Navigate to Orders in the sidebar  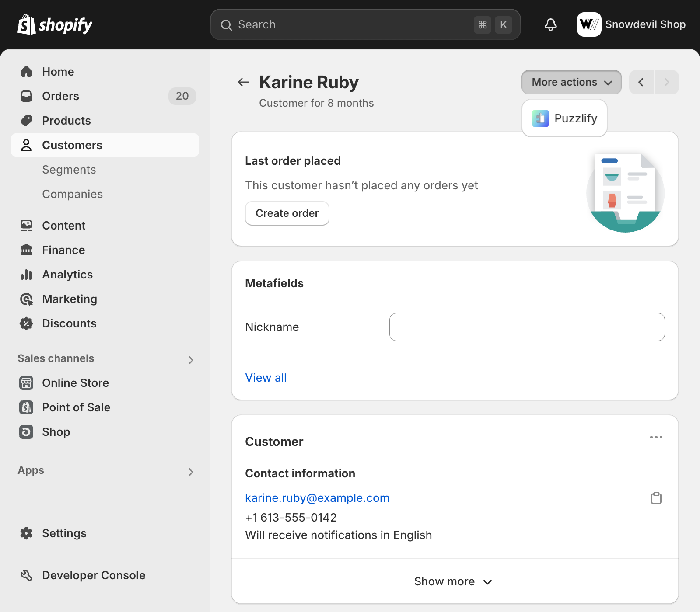[x=60, y=96]
